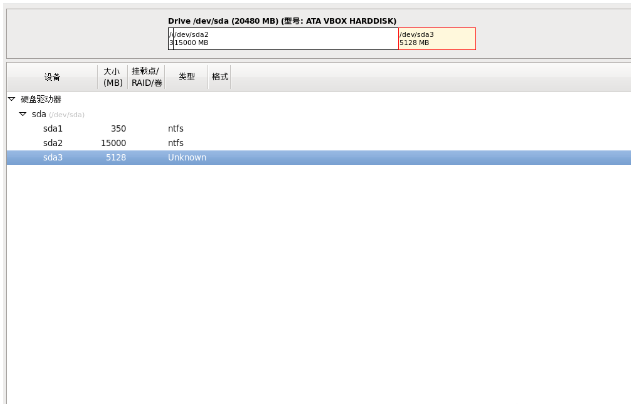This screenshot has width=635, height=404.
Task: Select the /dev/sda3 block in drive diagram
Action: click(436, 38)
